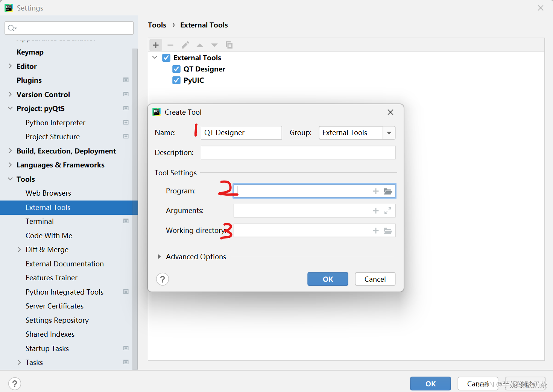Click Working directory insert macro plus icon
The width and height of the screenshot is (553, 392).
pyautogui.click(x=375, y=231)
